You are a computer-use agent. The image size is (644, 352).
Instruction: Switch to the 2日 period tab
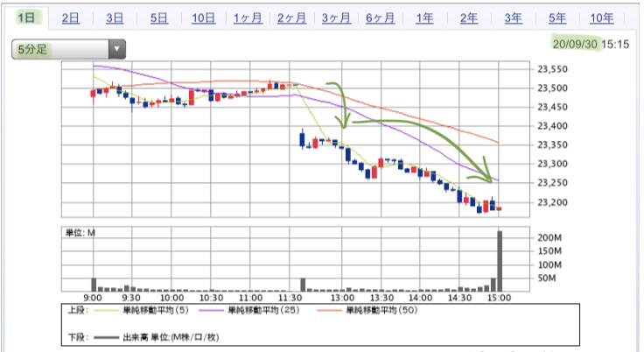tap(71, 18)
